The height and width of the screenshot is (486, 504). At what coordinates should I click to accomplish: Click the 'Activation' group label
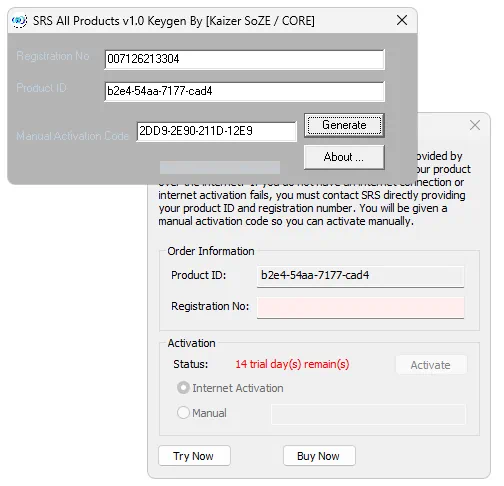pos(191,343)
